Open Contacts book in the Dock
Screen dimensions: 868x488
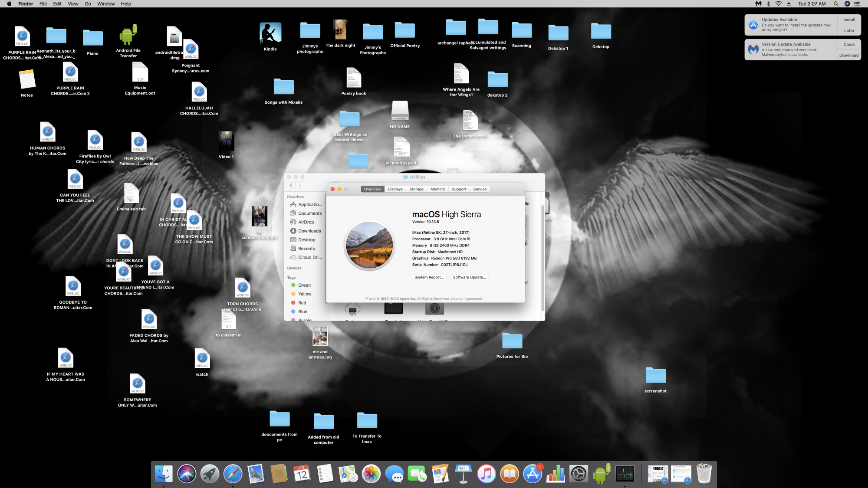tap(279, 474)
